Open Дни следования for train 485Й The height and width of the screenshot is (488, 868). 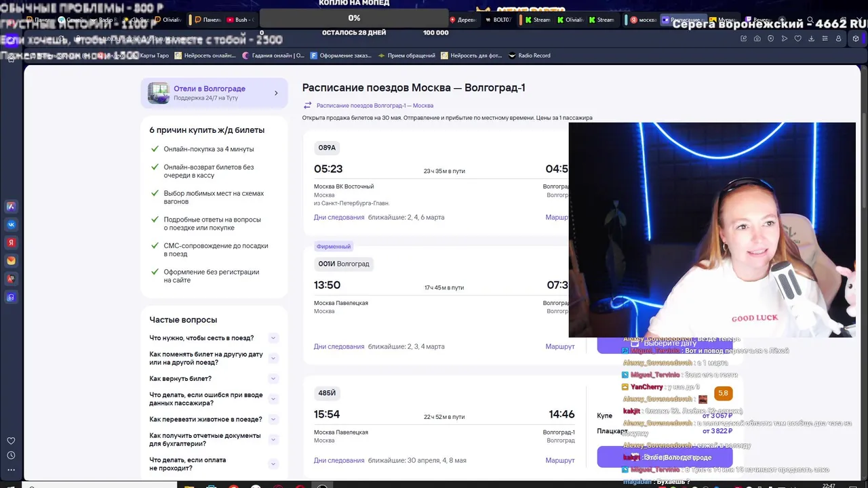[x=339, y=460]
